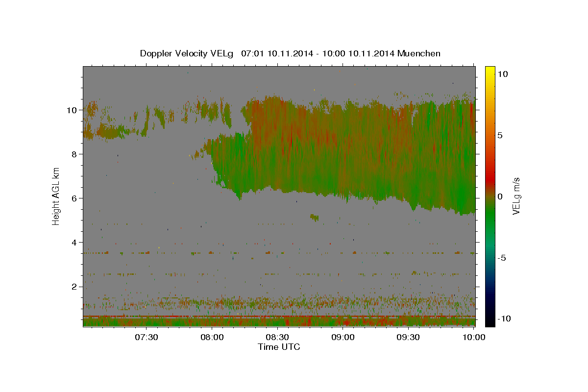Click the 09:30 time tick label
The height and width of the screenshot is (392, 588).
click(x=408, y=337)
